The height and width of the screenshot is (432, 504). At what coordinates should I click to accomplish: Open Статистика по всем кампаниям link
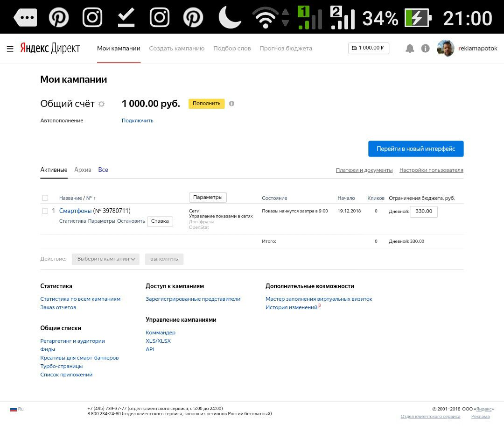click(80, 299)
